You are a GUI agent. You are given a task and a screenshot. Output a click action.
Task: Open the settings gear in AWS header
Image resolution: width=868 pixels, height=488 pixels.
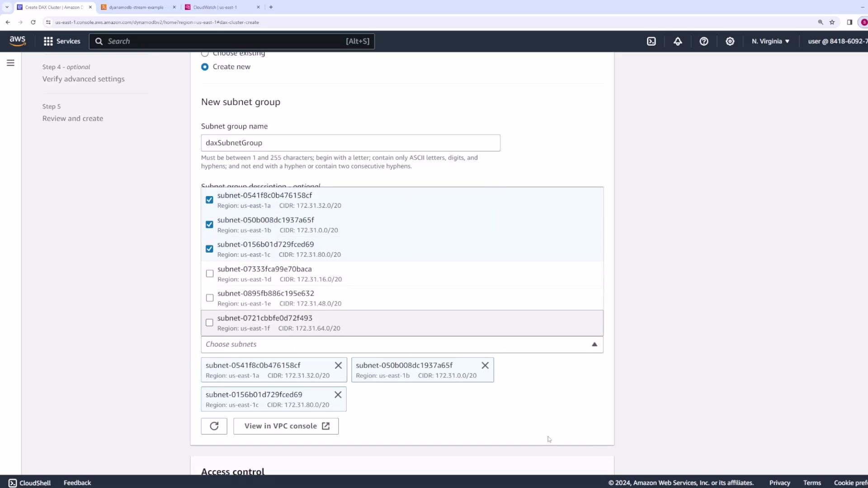pyautogui.click(x=730, y=41)
